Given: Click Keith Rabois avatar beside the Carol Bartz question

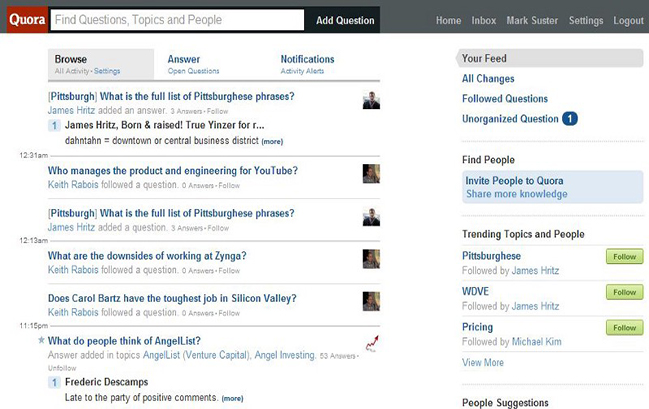Looking at the screenshot, I should pos(371,301).
